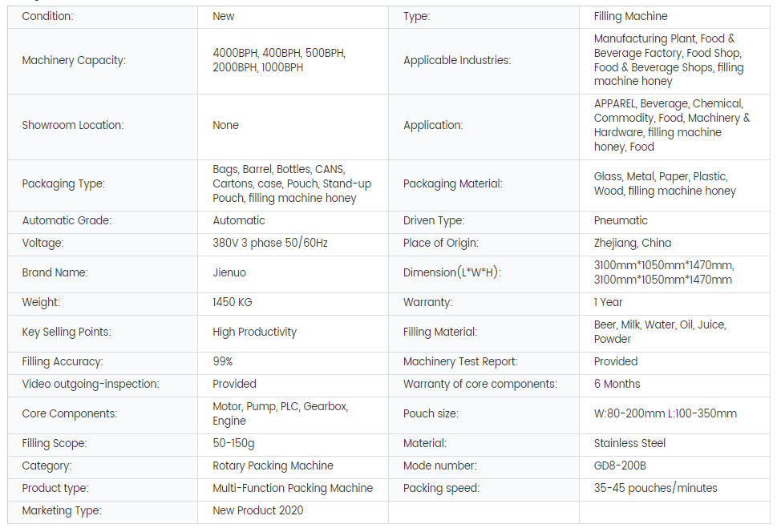The image size is (781, 532).
Task: Click the "New Product 2020" marketing type value
Action: [x=257, y=510]
